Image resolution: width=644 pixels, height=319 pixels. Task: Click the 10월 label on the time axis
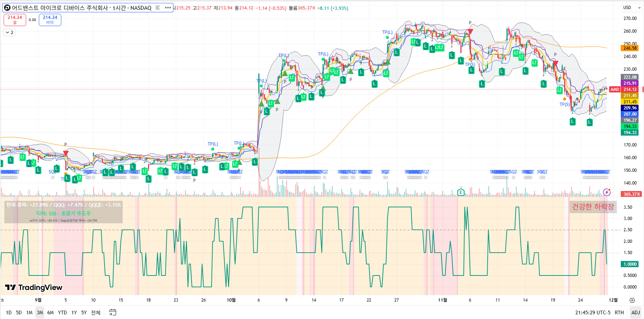[x=231, y=300]
